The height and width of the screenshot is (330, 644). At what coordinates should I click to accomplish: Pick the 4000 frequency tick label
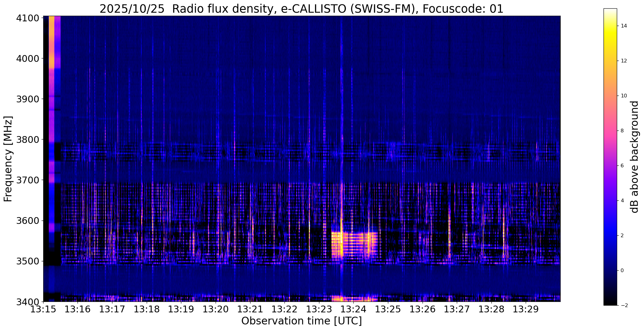coord(28,58)
